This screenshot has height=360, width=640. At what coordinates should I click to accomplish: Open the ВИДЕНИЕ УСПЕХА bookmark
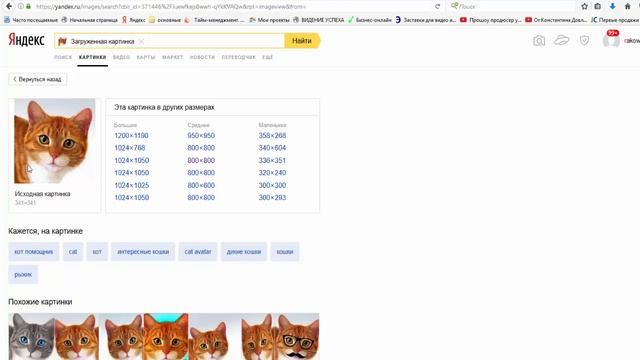tap(318, 20)
